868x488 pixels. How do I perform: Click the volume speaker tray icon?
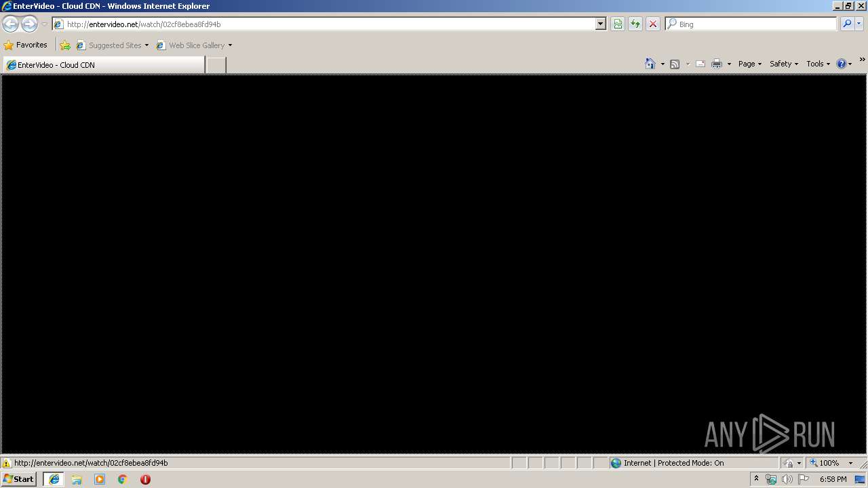click(787, 479)
